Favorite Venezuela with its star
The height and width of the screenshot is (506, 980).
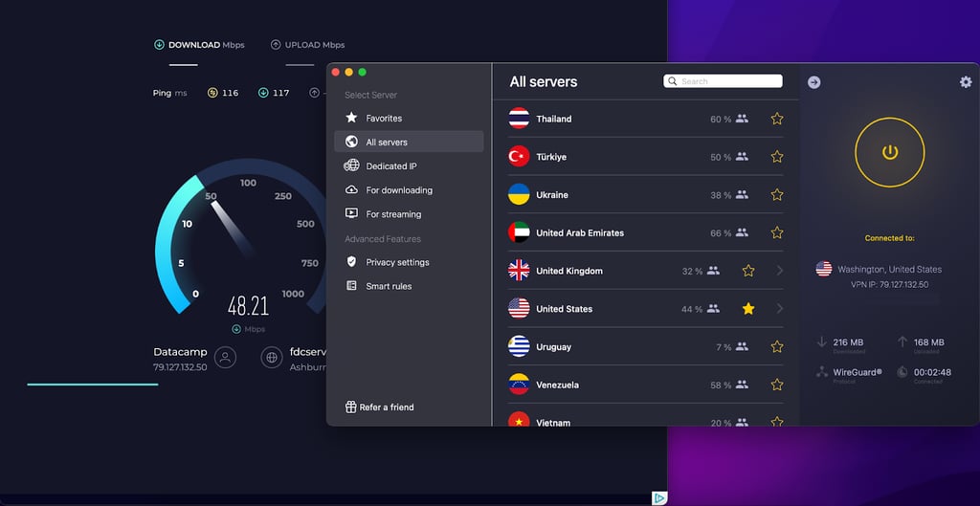(777, 385)
